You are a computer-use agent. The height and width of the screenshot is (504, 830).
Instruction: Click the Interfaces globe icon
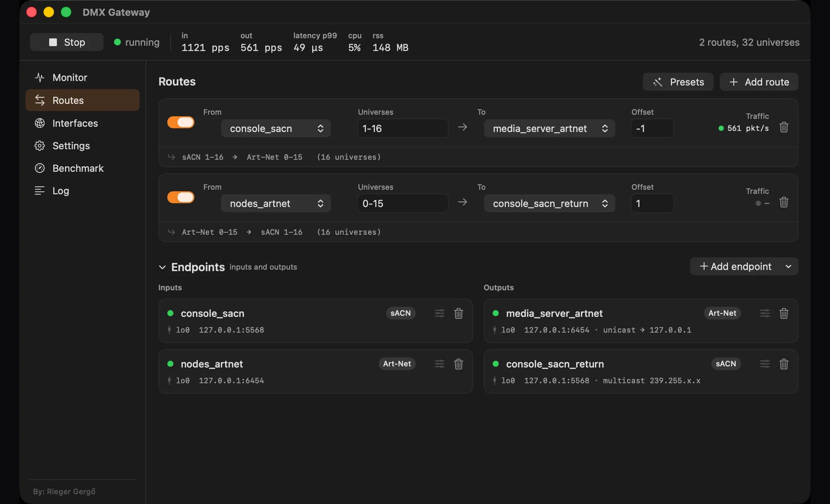(40, 123)
